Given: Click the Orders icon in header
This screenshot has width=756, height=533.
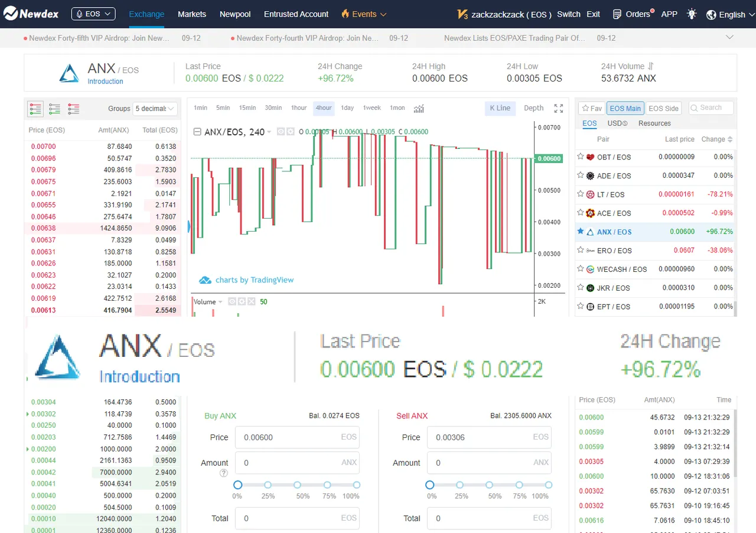Looking at the screenshot, I should tap(617, 14).
